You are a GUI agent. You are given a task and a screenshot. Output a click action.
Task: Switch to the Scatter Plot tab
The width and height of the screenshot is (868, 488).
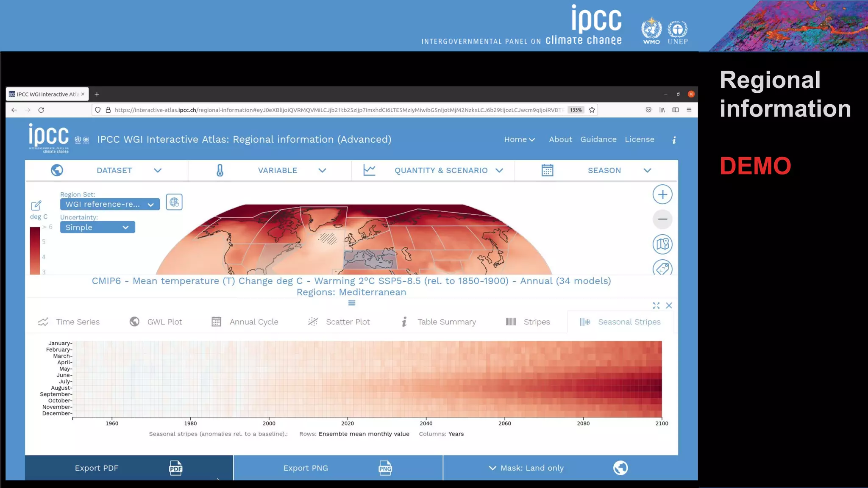339,322
